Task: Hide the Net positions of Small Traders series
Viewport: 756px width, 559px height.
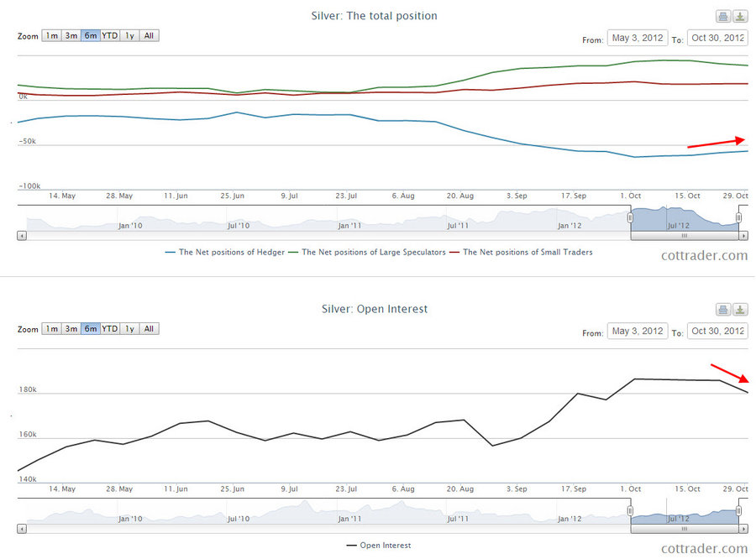Action: pos(521,252)
